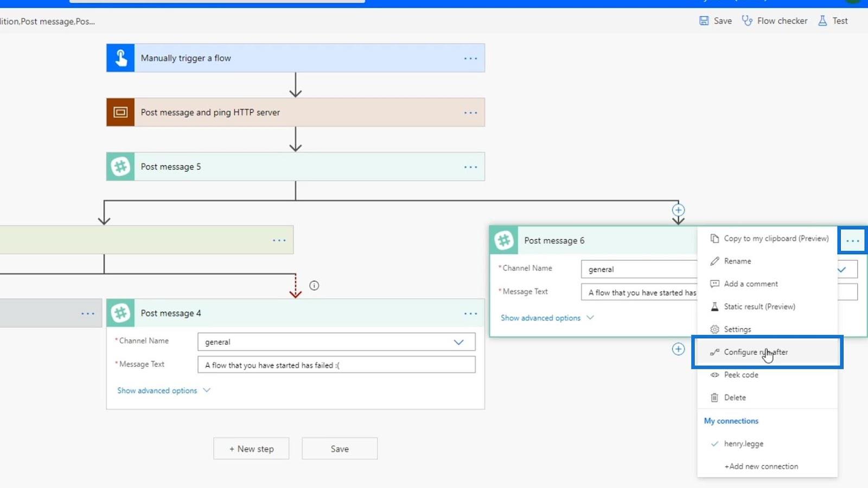
Task: Choose Peek code from the menu
Action: click(x=768, y=375)
